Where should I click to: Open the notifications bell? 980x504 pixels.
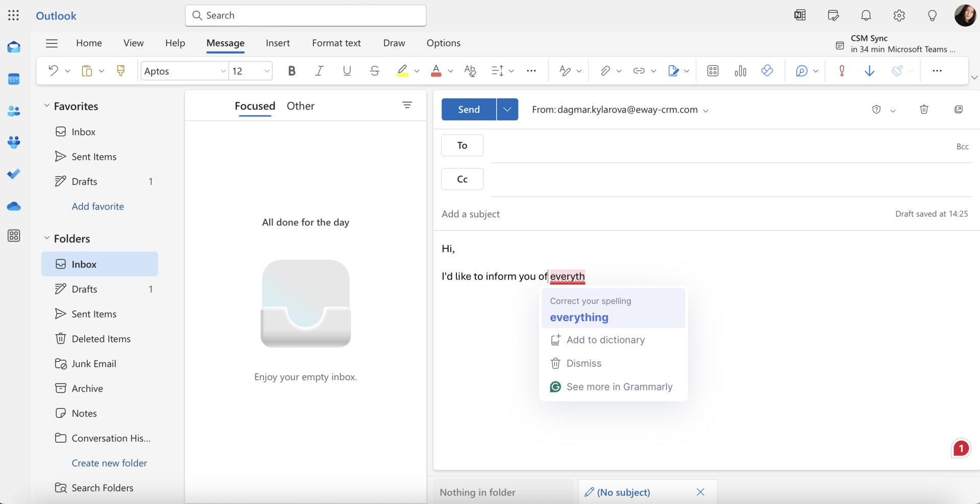pos(866,15)
